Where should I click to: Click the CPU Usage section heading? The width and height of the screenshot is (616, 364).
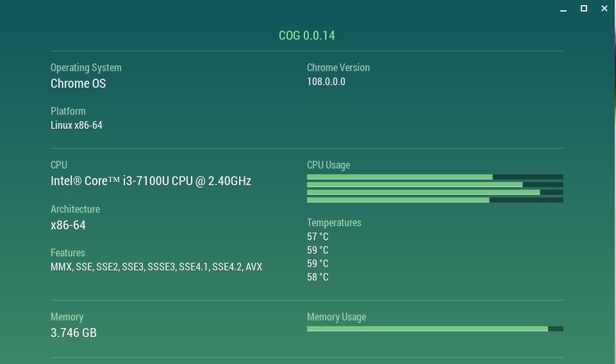pos(328,165)
